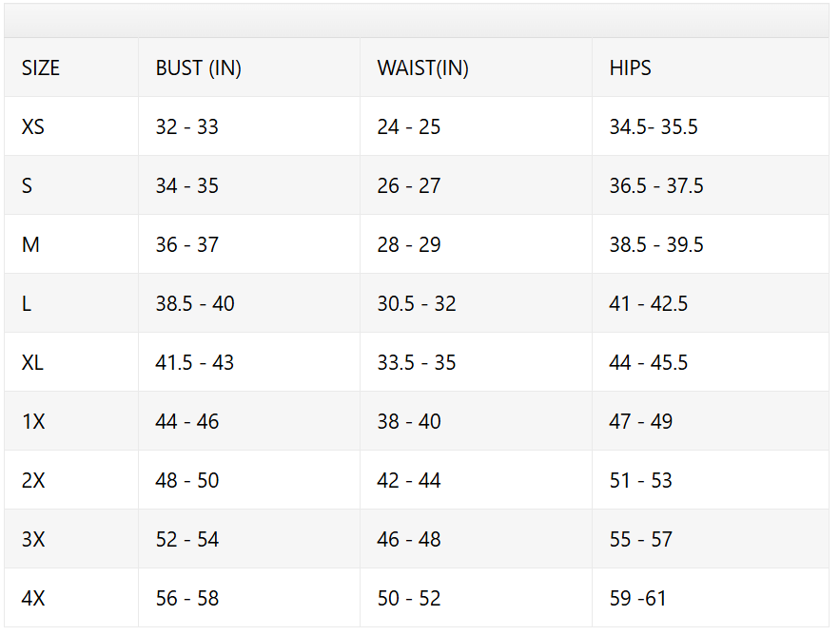Image resolution: width=840 pixels, height=635 pixels.
Task: Click the HIPS column header
Action: pyautogui.click(x=630, y=68)
